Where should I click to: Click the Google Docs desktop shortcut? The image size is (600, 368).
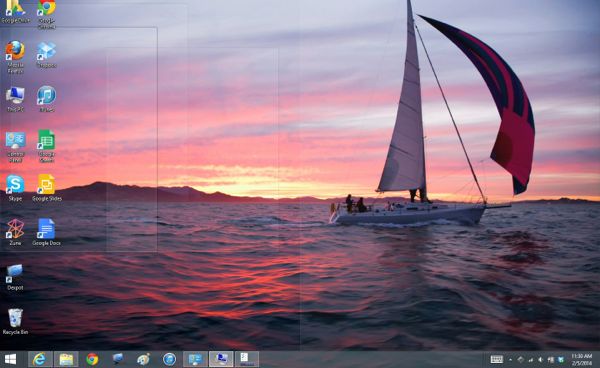click(x=46, y=232)
